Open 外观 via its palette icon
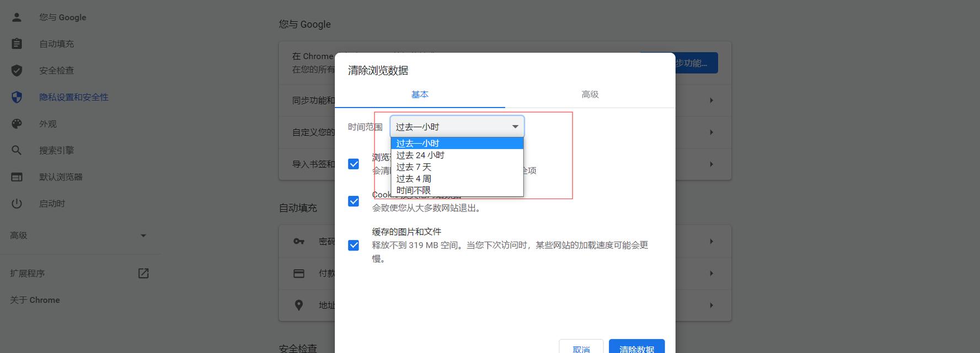980x353 pixels. pyautogui.click(x=17, y=124)
